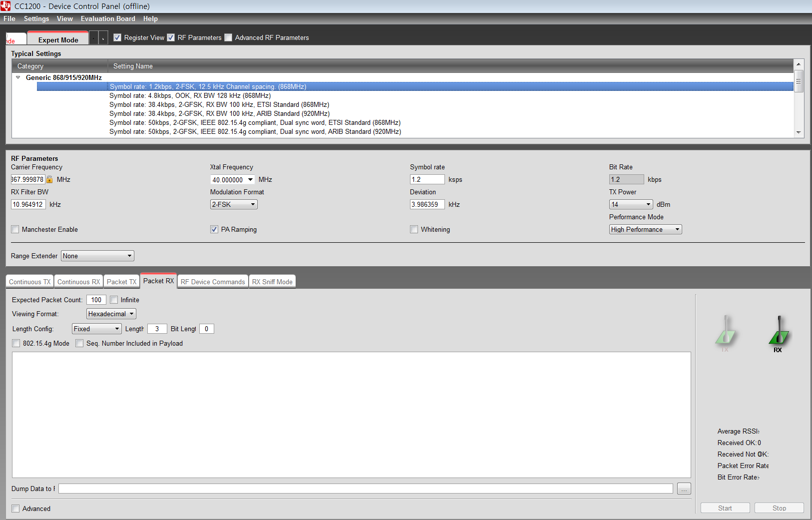The image size is (812, 520).
Task: Click the Start button
Action: pos(725,508)
